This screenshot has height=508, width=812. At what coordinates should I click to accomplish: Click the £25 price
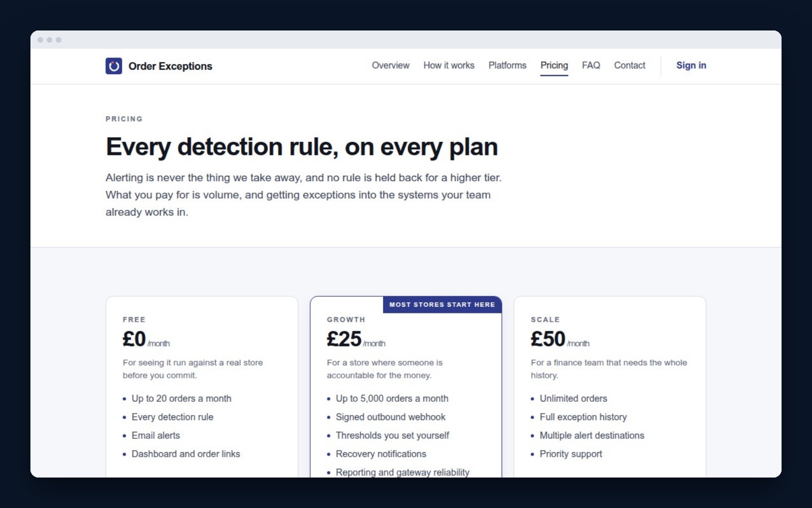click(x=344, y=339)
